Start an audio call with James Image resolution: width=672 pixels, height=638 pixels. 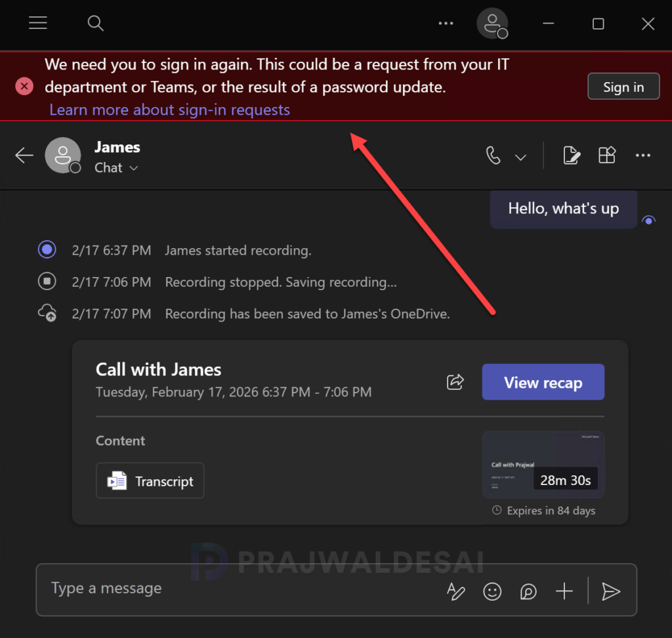click(493, 155)
